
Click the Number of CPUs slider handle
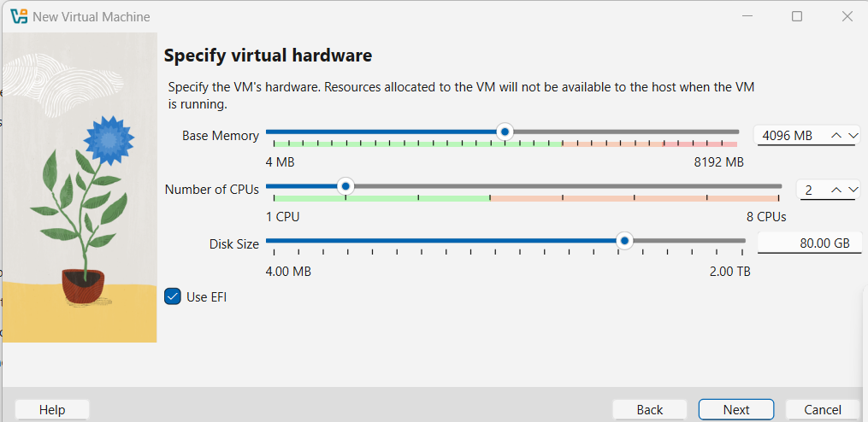click(345, 185)
